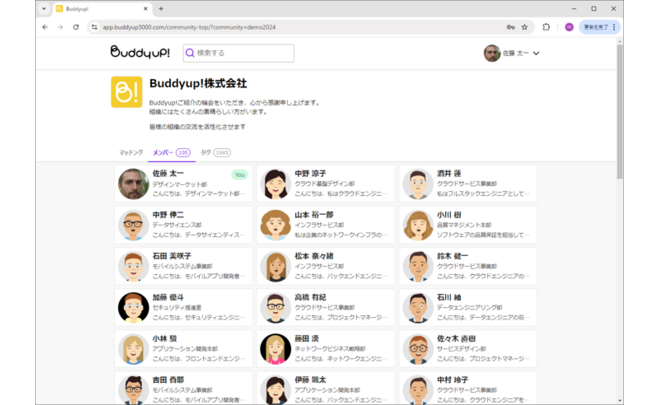Open the browser extensions puzzle icon
Image resolution: width=660 pixels, height=405 pixels.
point(546,27)
